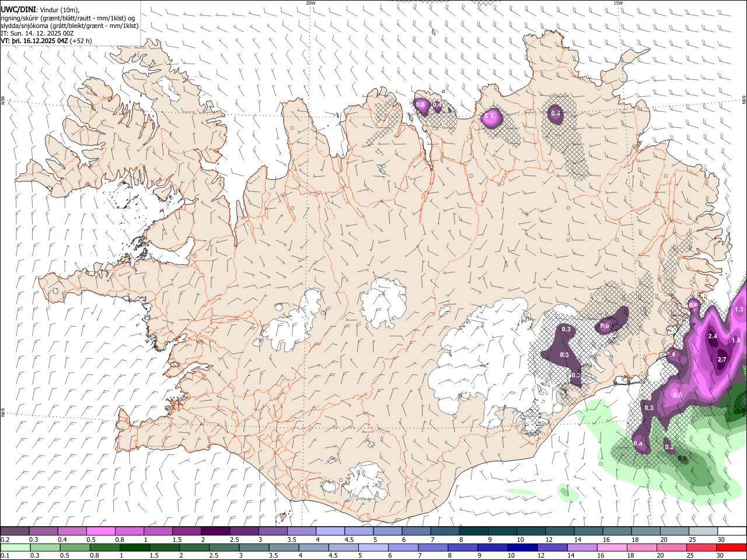The width and height of the screenshot is (747, 560).
Task: Select upper legend light lavender swatch at 4
Action: 330,531
